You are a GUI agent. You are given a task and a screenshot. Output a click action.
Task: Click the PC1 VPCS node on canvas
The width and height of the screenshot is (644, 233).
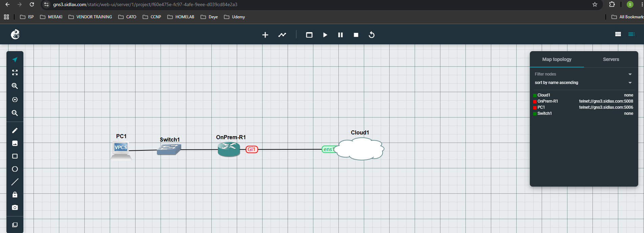point(121,151)
